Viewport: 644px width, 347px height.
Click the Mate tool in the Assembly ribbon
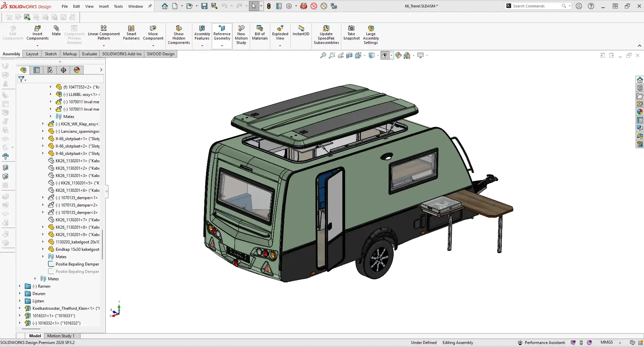[x=56, y=31]
